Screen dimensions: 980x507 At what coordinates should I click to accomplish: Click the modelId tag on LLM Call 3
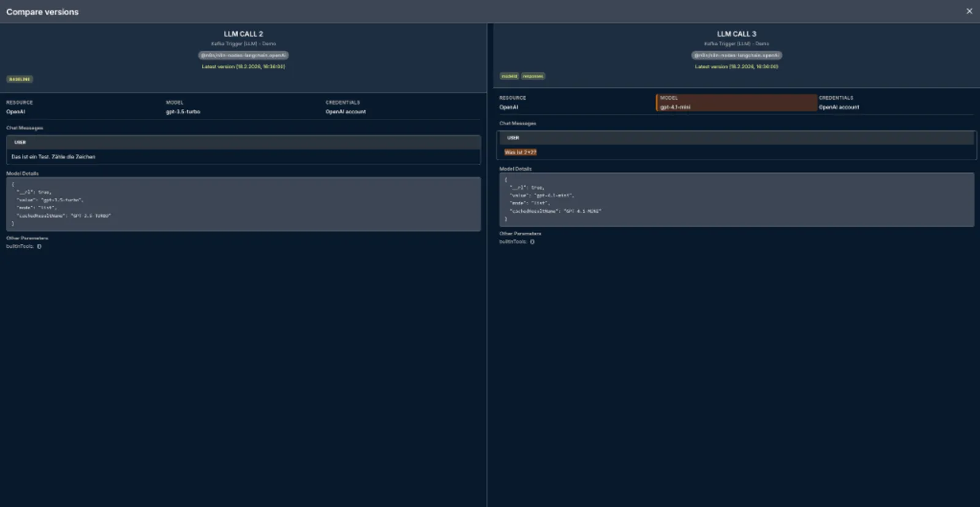click(509, 76)
